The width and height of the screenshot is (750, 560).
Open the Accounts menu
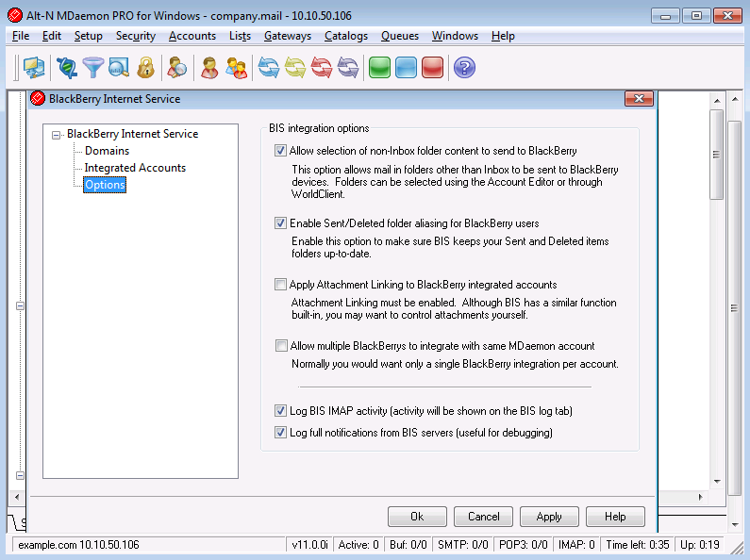(x=192, y=36)
